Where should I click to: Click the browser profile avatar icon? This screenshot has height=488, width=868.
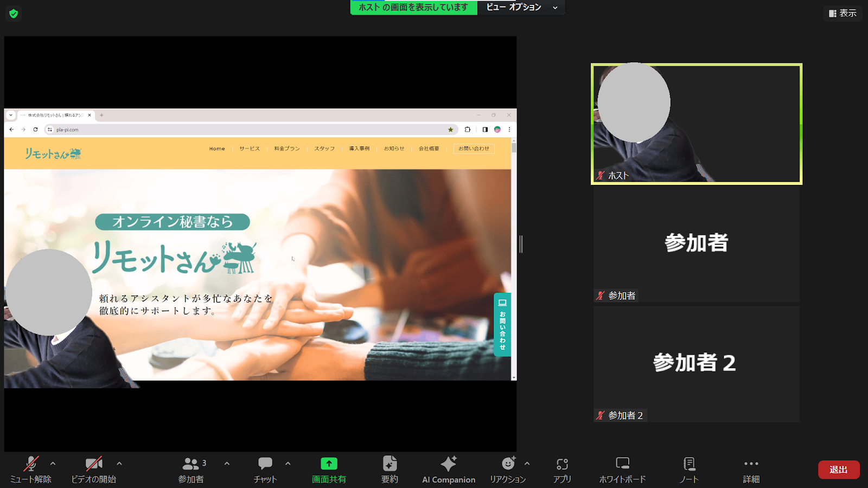pyautogui.click(x=497, y=130)
